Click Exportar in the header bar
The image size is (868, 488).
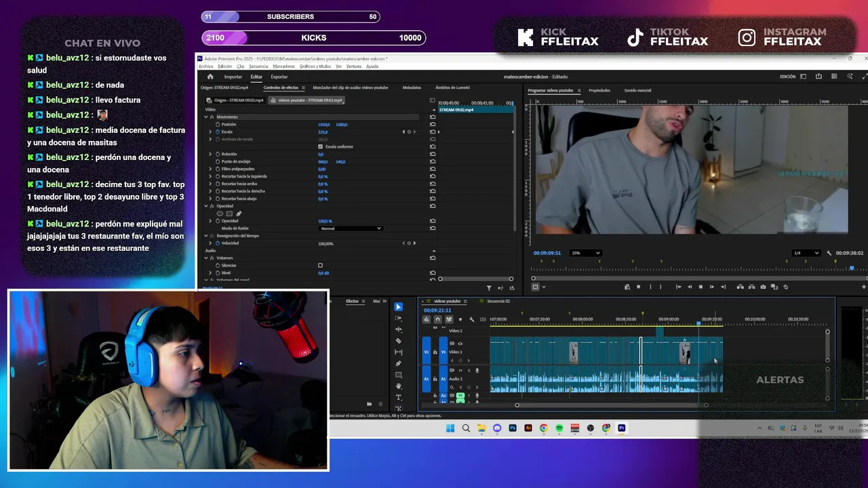coord(279,77)
